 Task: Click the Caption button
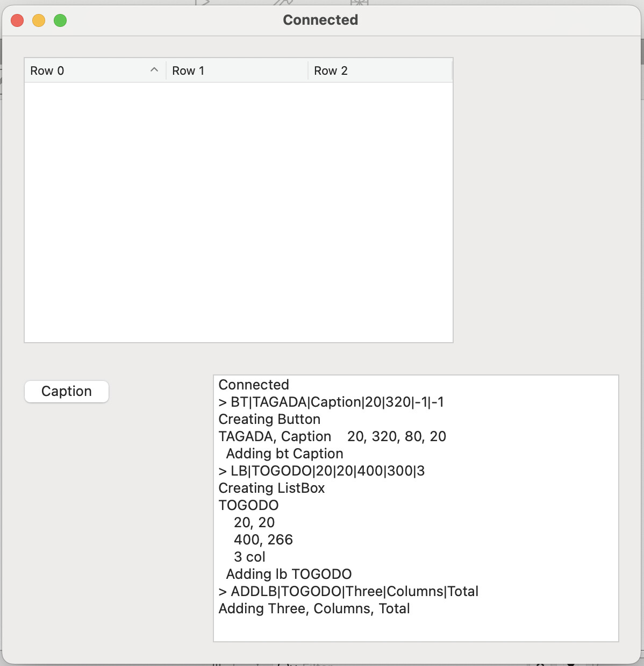[x=66, y=391]
